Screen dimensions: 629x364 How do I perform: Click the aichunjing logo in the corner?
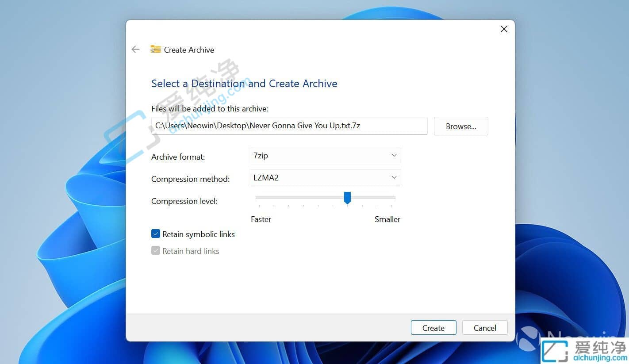pos(584,351)
